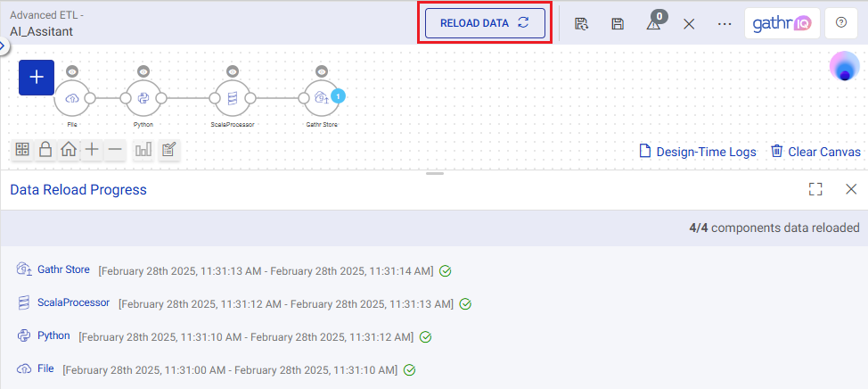Click Clear Canvas

click(x=815, y=152)
